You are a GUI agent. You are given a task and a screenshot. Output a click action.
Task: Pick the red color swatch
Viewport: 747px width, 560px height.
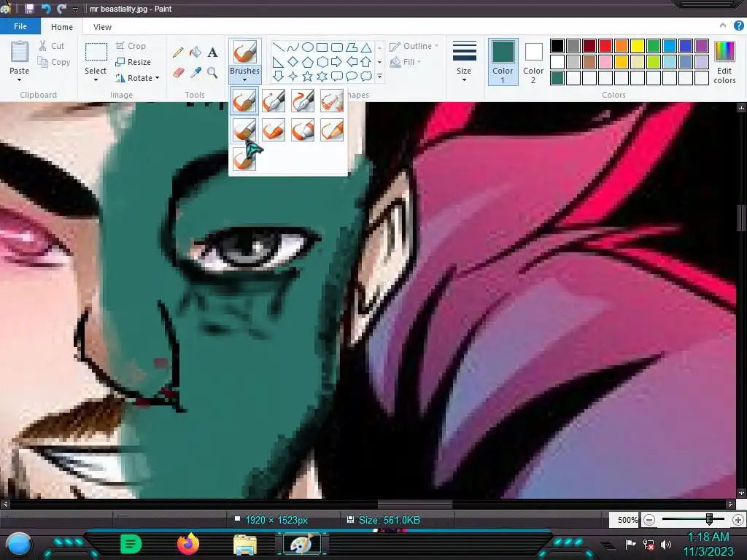(x=605, y=46)
